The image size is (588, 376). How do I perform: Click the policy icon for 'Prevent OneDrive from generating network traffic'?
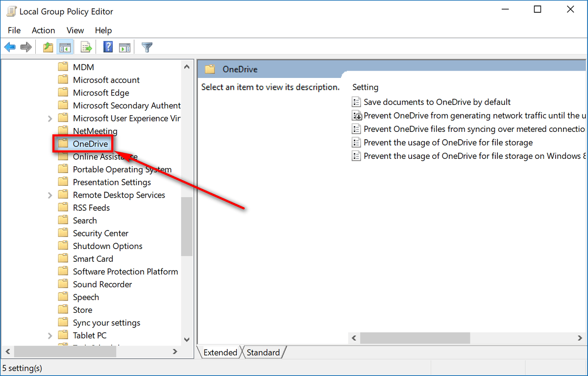tap(356, 116)
